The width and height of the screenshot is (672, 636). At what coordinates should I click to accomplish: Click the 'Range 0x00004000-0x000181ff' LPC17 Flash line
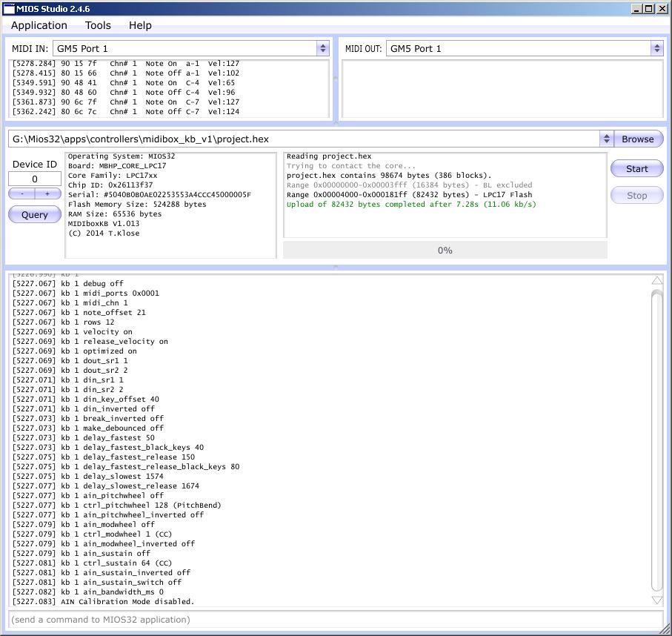coord(409,195)
